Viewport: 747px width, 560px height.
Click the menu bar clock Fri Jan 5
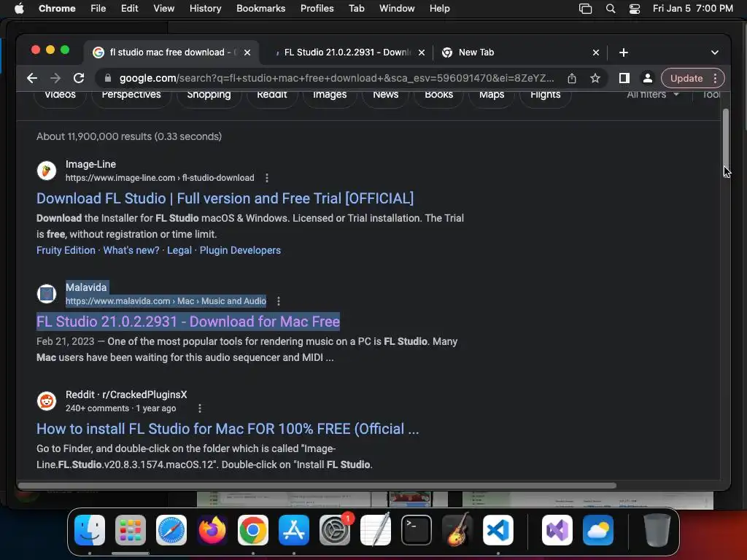[693, 9]
